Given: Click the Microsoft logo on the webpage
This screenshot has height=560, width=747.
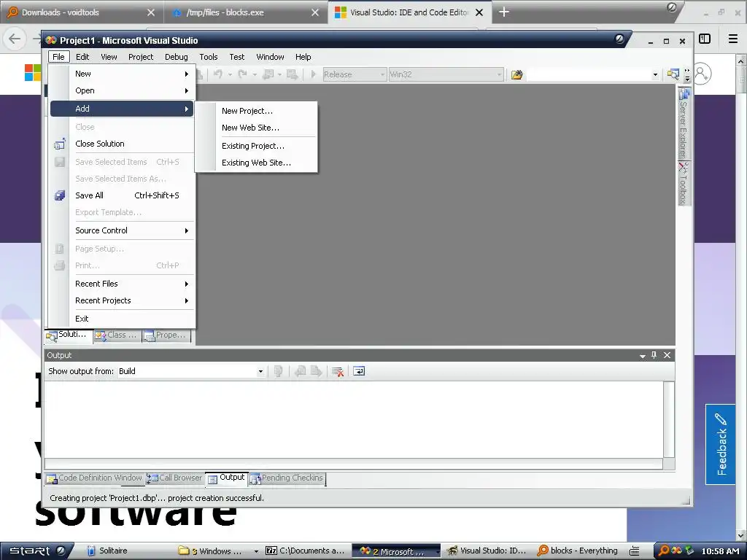Looking at the screenshot, I should point(33,73).
